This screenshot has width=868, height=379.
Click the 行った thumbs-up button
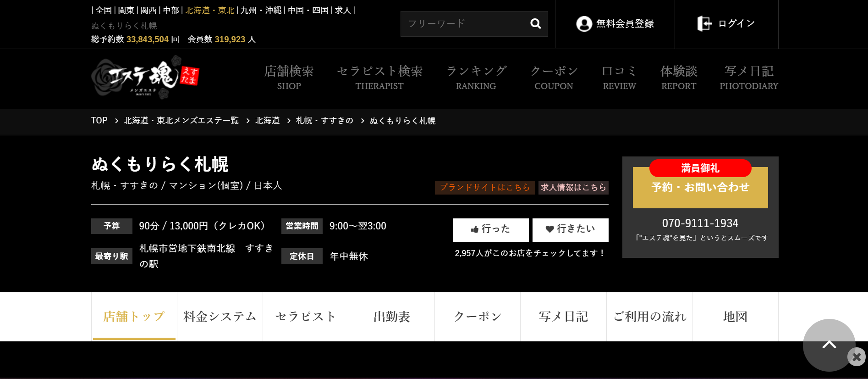[490, 230]
